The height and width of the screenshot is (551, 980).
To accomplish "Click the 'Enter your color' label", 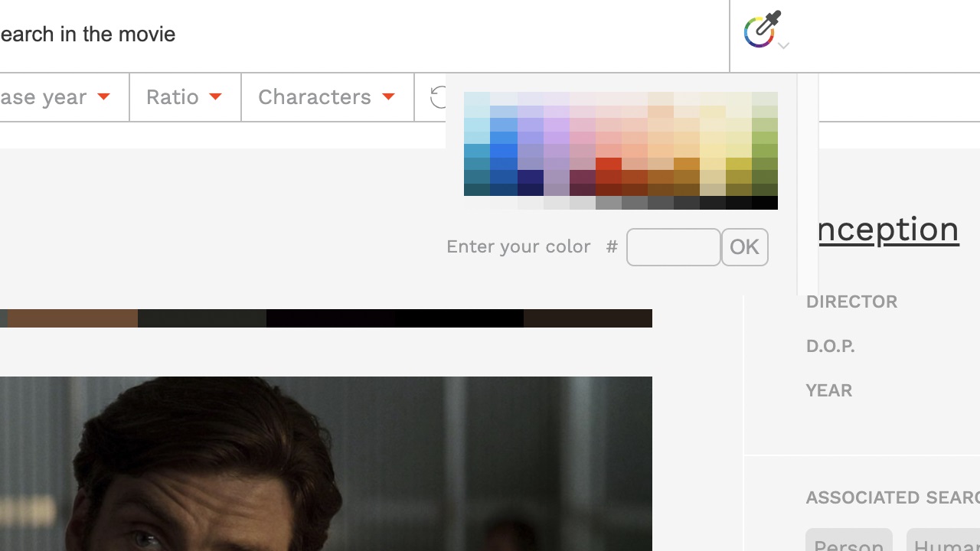I will click(518, 246).
